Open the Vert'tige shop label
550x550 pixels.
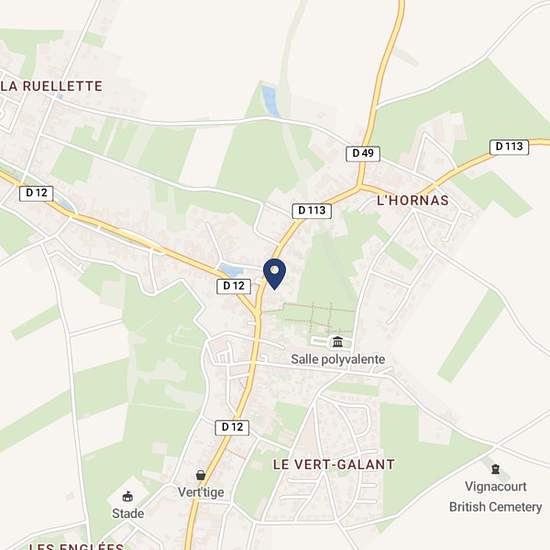(x=201, y=492)
